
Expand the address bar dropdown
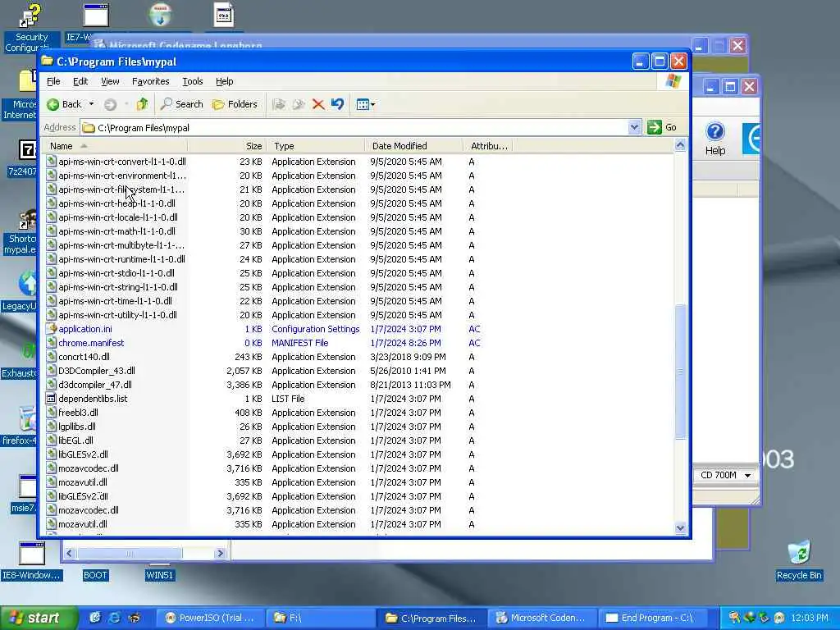click(634, 127)
